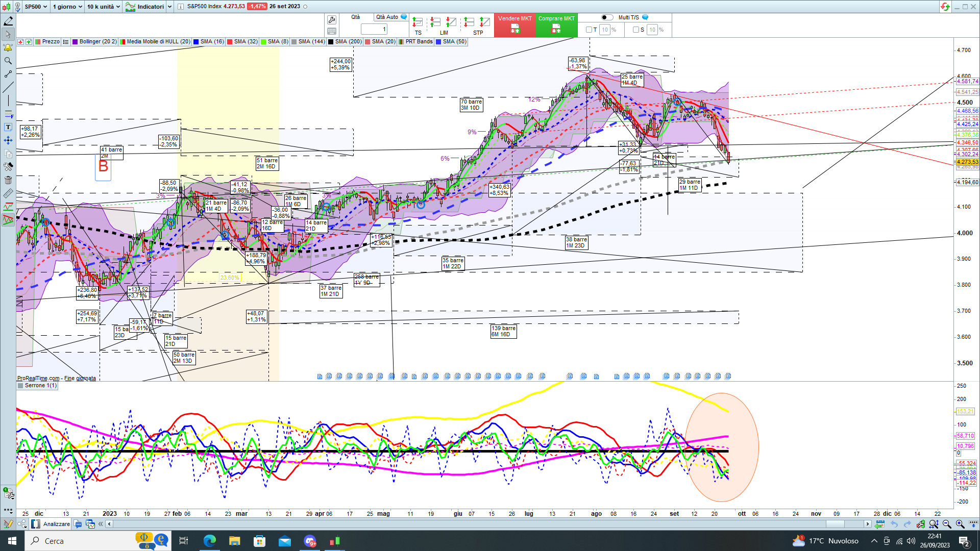Viewport: 980px width, 551px height.
Task: Select the SMA (200) indicator tab
Action: click(345, 42)
